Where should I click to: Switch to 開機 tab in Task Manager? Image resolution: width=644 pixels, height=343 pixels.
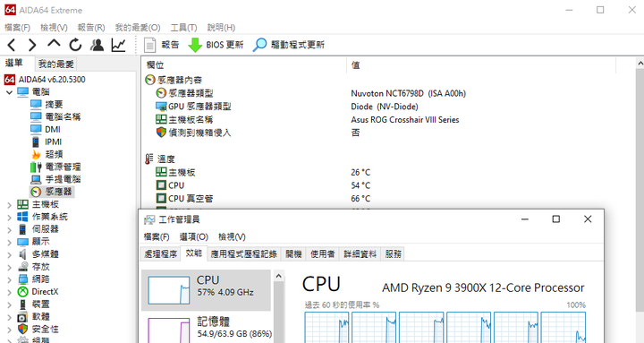pos(293,254)
